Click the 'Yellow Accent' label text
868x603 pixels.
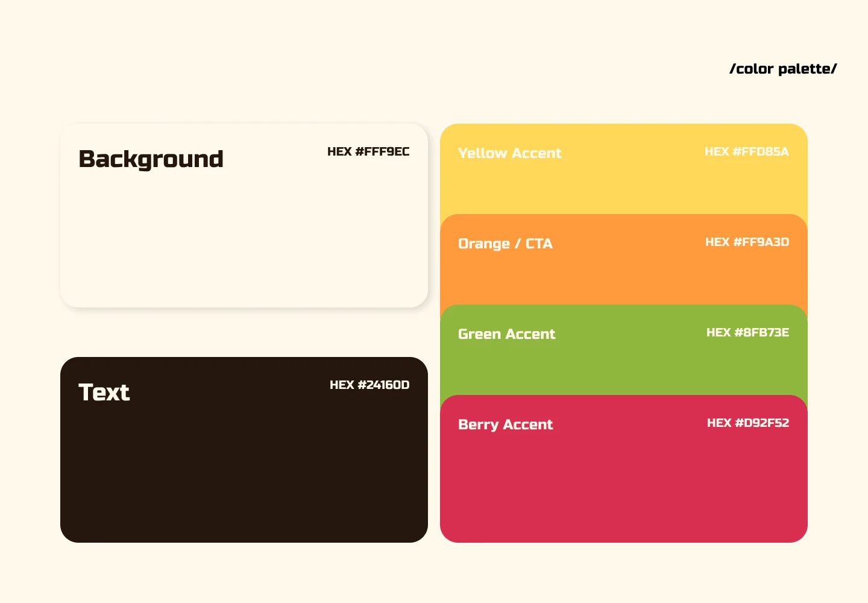tap(510, 153)
